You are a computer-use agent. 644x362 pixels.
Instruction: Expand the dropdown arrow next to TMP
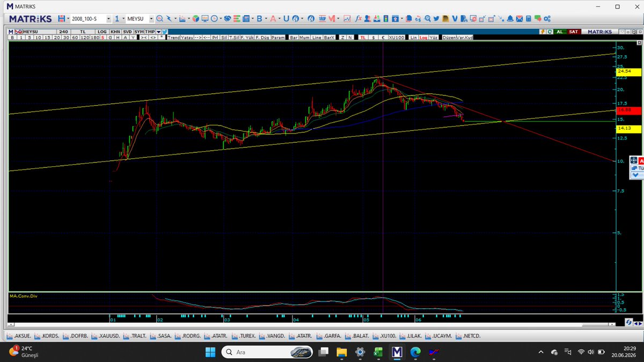pyautogui.click(x=158, y=32)
